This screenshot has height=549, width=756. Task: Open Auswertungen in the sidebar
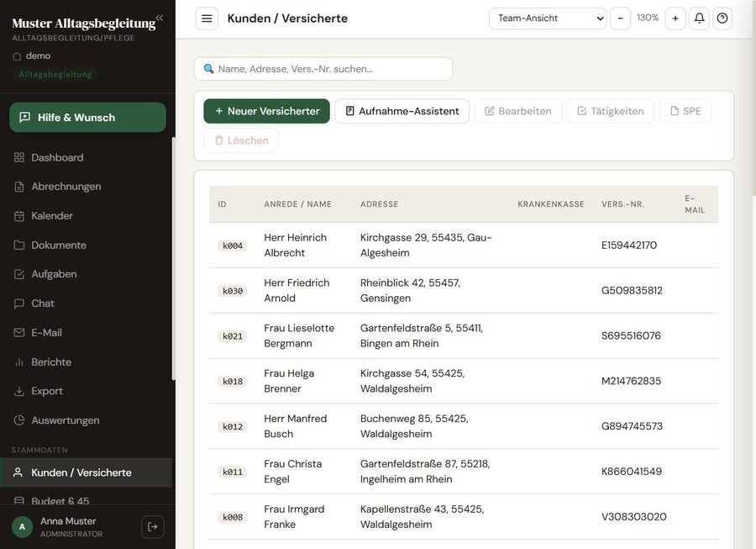[86, 420]
